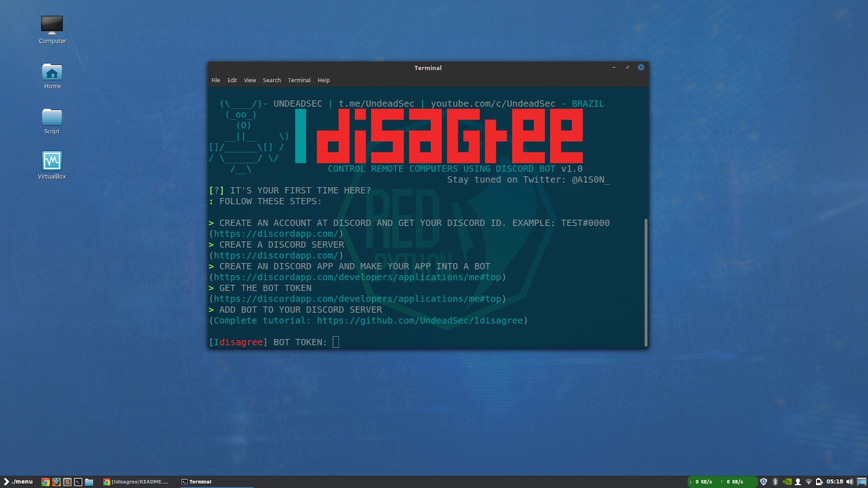Open the ./menu start button
This screenshot has height=488, width=868.
point(18,481)
